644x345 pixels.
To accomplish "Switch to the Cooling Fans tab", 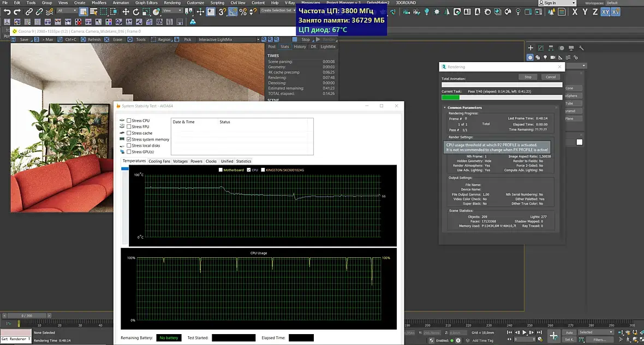I will [x=159, y=161].
